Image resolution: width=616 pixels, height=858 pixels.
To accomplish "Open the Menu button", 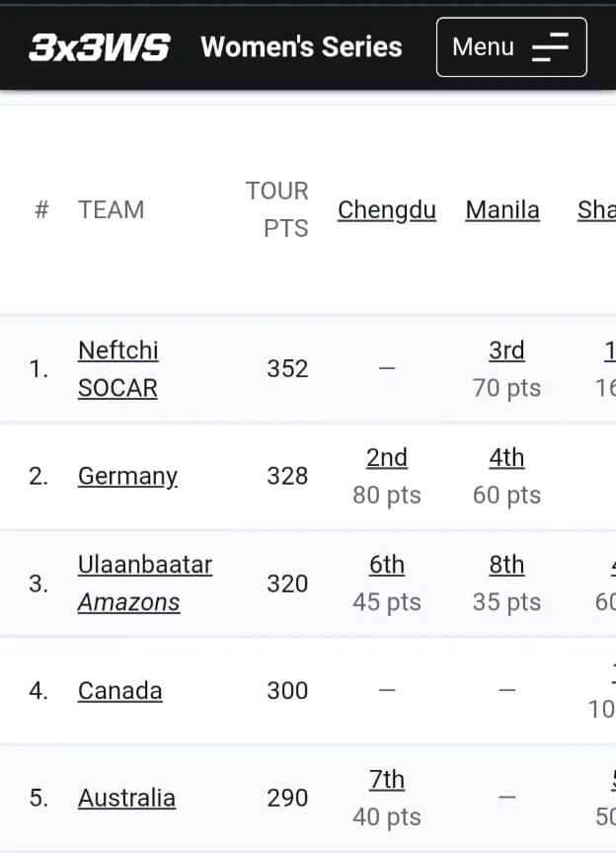I will pos(511,47).
